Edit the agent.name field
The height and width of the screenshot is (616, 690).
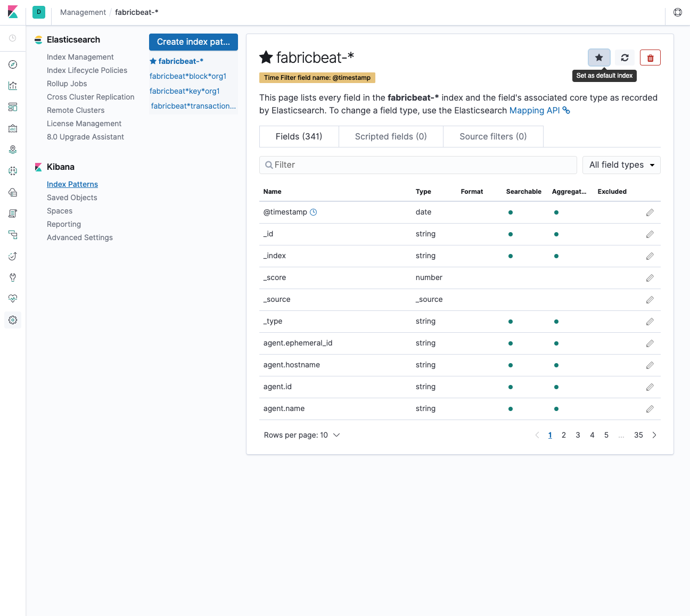[650, 409]
